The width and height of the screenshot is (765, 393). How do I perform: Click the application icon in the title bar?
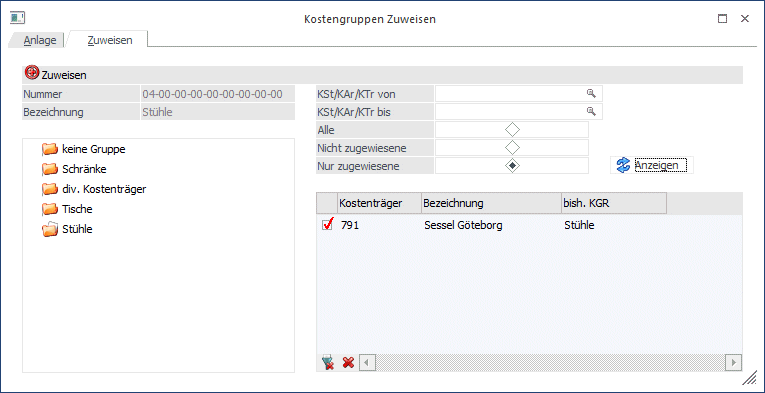[x=17, y=19]
